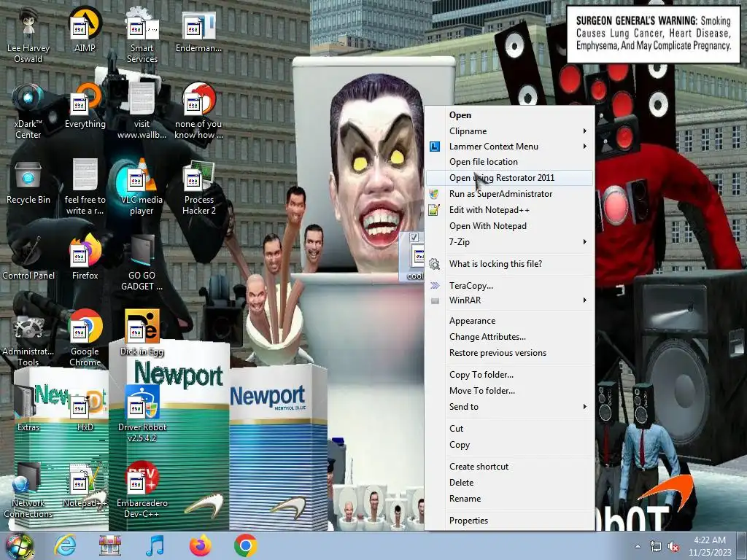Screen dimensions: 747x560
Task: Select the Driver Robot v2.5.4.2 shortcut
Action: click(142, 414)
